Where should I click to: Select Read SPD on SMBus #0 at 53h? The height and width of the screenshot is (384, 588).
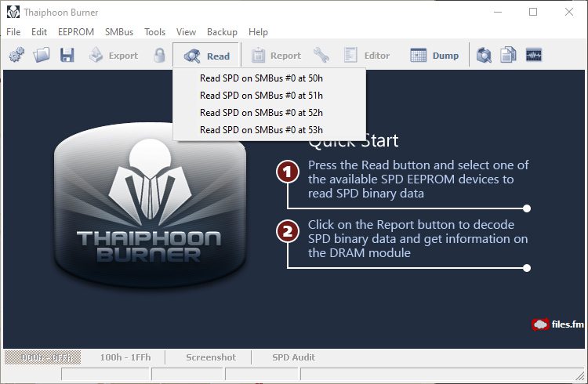[x=261, y=130]
